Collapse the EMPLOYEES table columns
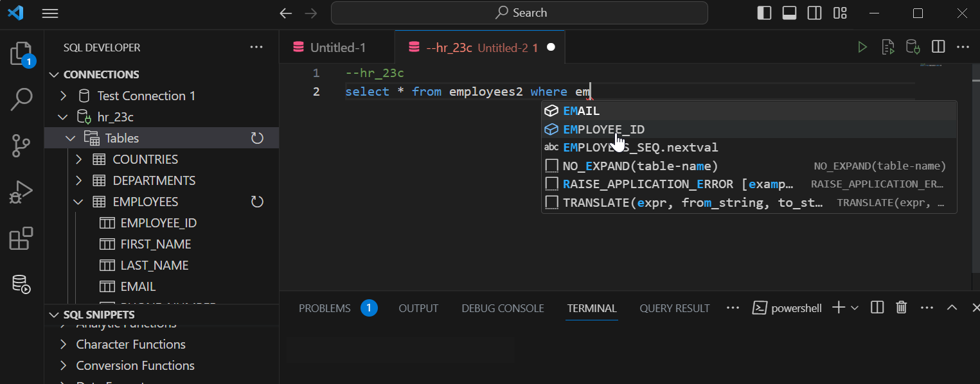Screen dimensions: 980x384 point(78,201)
